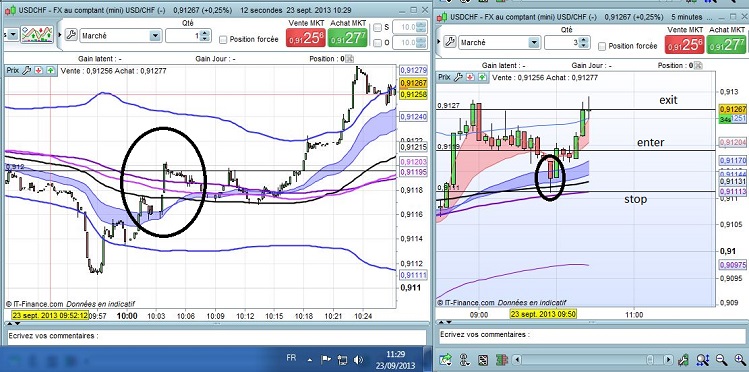Image resolution: width=749 pixels, height=372 pixels.
Task: Tick the O checkbox in left window
Action: [377, 43]
